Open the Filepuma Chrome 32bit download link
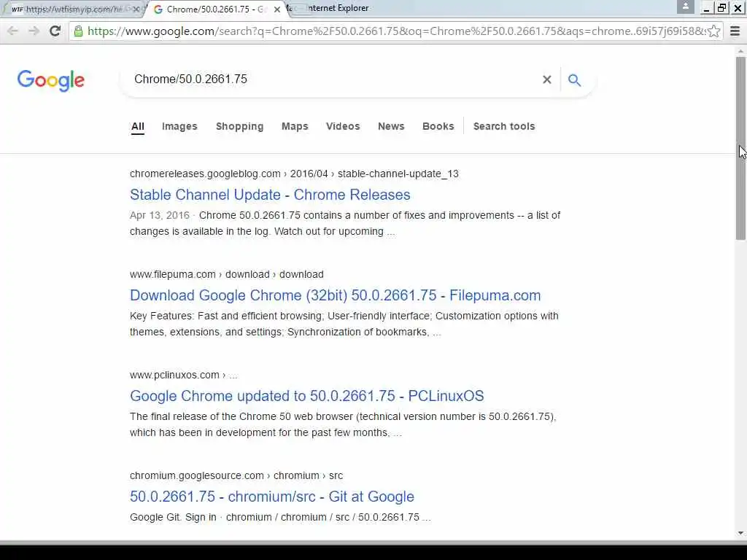747x560 pixels. click(x=336, y=295)
